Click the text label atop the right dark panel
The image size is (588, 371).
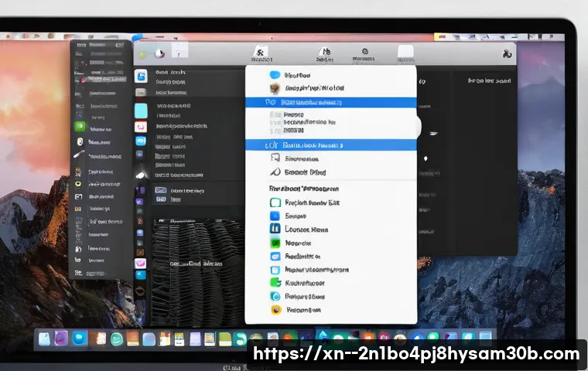coord(491,80)
